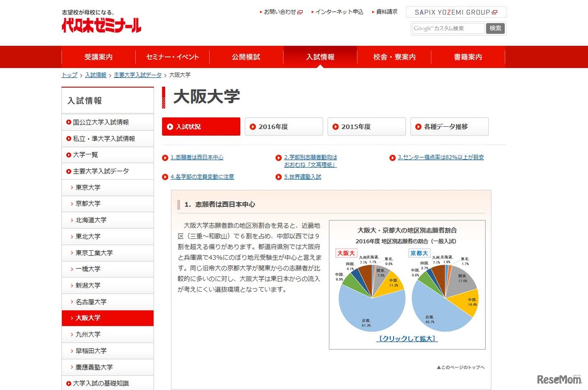Viewport: 588px width, 390px height.
Task: Open the クリックして拡大 chart enlargement link
Action: coord(407,339)
